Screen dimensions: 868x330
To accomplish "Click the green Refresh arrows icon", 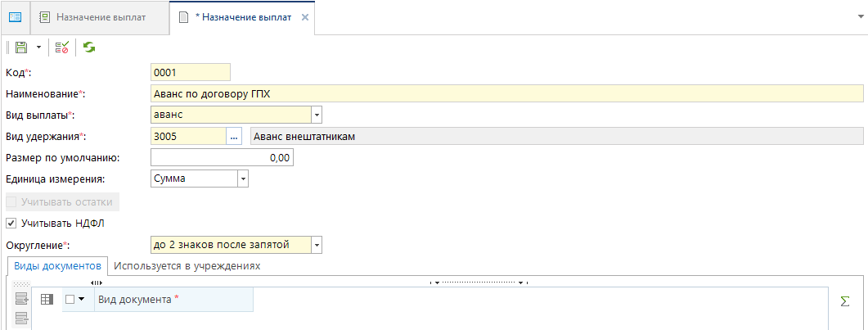I will pos(88,48).
